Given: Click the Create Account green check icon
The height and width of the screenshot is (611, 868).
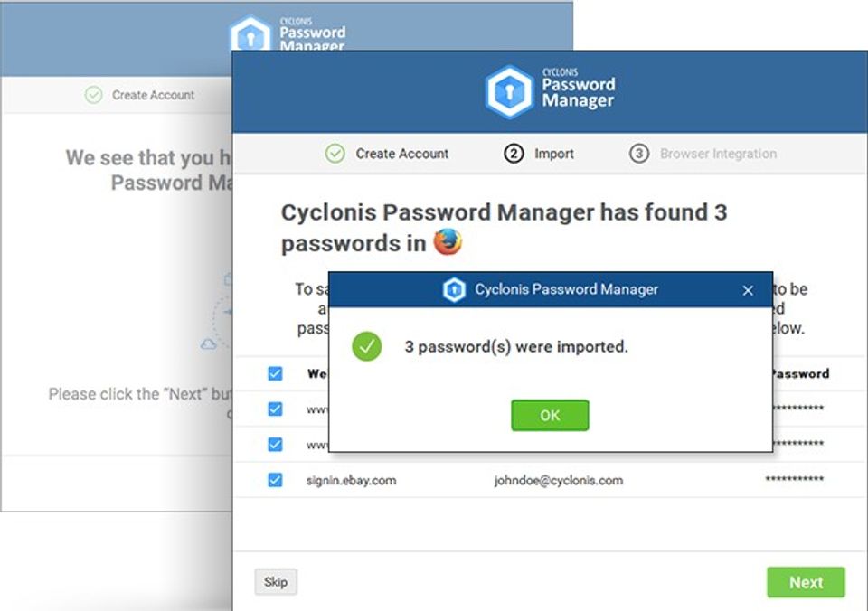Looking at the screenshot, I should 335,154.
